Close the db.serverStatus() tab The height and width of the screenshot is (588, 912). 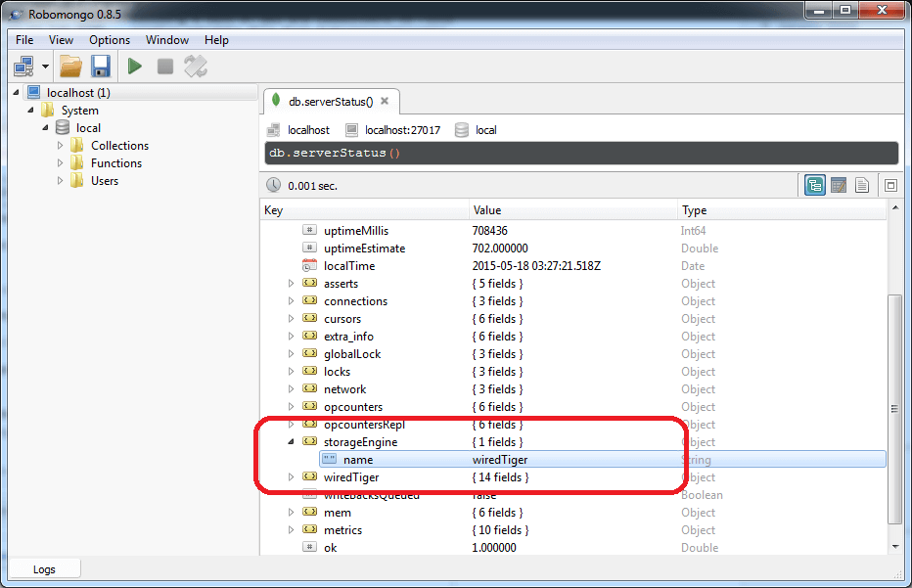click(x=385, y=101)
